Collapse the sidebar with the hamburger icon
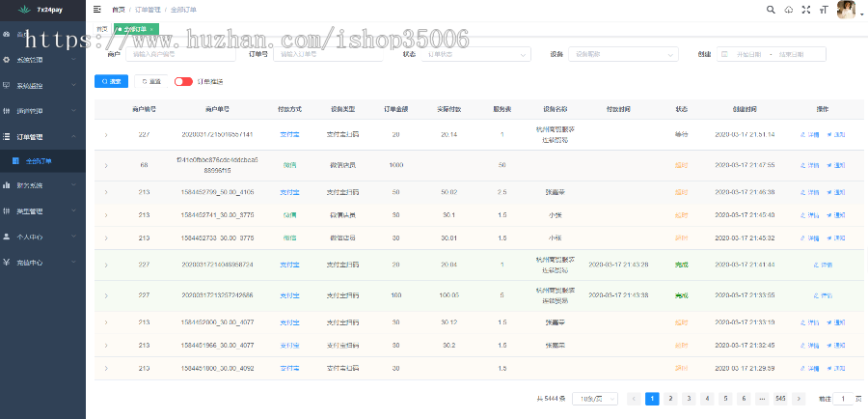Viewport: 868px width, 419px height. [x=97, y=10]
